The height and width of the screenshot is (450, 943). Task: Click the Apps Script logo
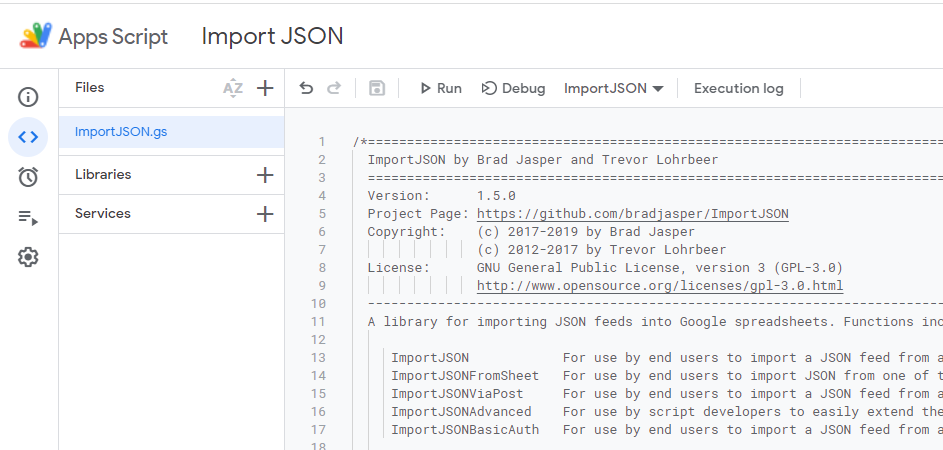[35, 36]
